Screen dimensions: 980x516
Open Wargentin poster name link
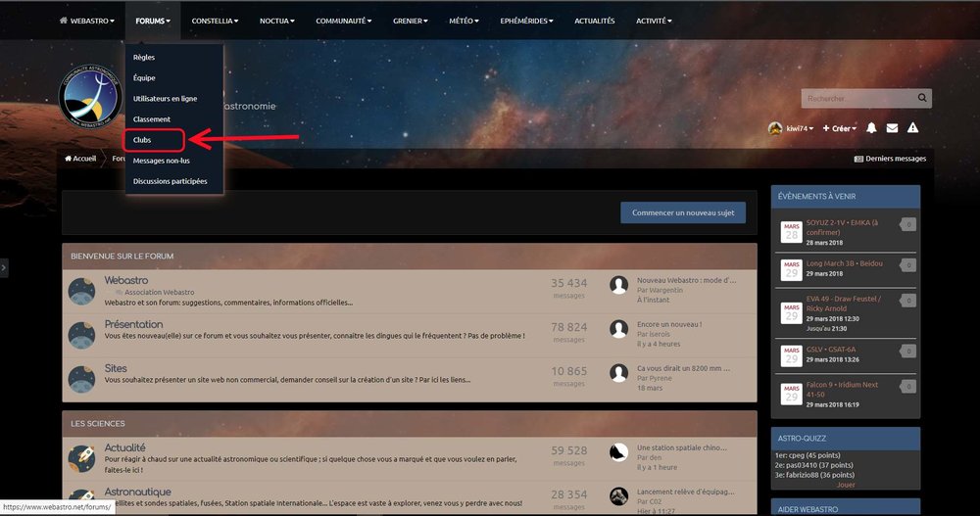click(x=664, y=290)
